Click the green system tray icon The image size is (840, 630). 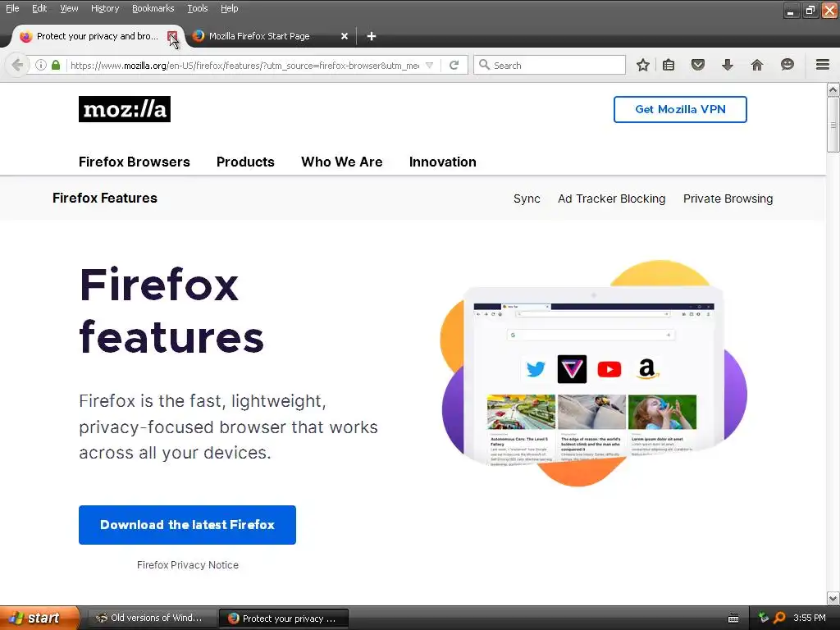[x=764, y=618]
